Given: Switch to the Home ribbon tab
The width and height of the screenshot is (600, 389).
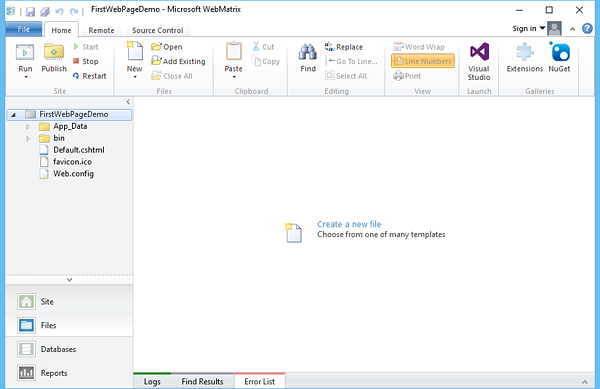Looking at the screenshot, I should 61,30.
